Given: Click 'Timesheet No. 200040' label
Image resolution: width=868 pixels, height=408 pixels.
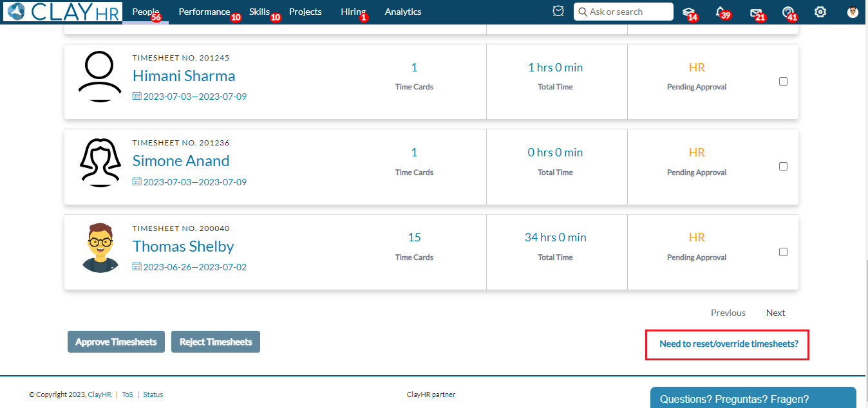Looking at the screenshot, I should 181,228.
